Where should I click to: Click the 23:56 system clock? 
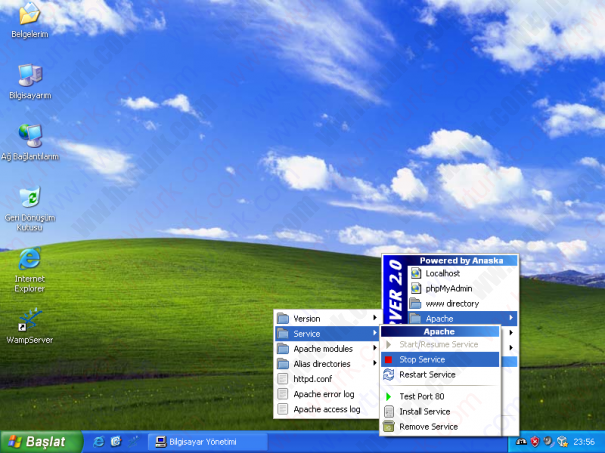point(584,442)
